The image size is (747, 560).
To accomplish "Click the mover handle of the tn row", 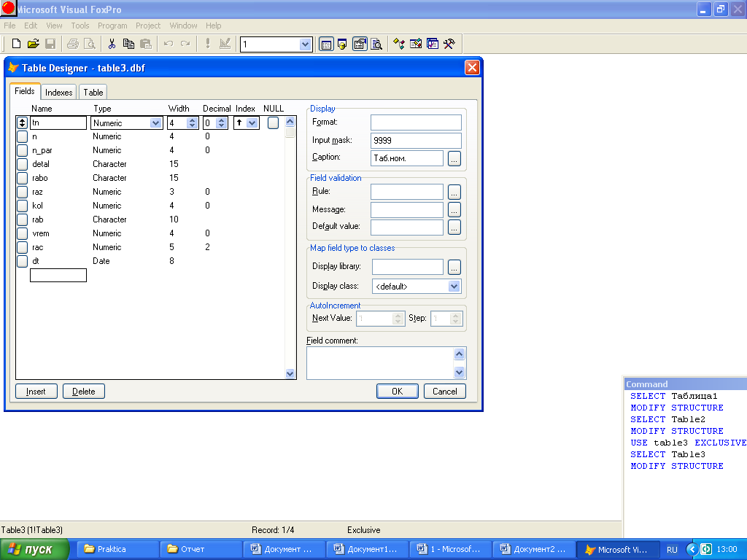I will pos(23,122).
